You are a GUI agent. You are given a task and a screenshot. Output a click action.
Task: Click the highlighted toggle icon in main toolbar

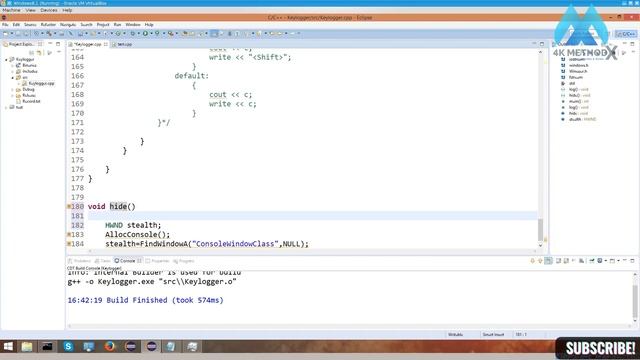[214, 33]
